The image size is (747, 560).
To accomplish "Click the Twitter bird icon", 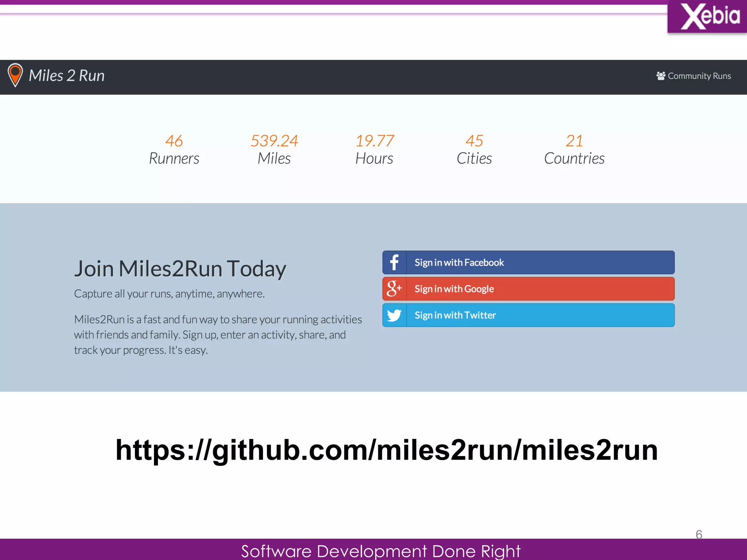I will click(x=394, y=315).
